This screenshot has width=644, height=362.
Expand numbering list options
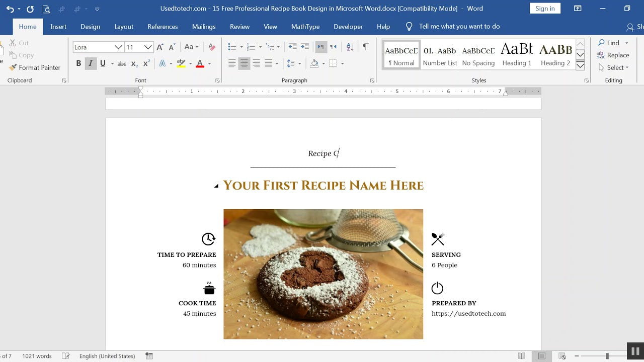260,47
